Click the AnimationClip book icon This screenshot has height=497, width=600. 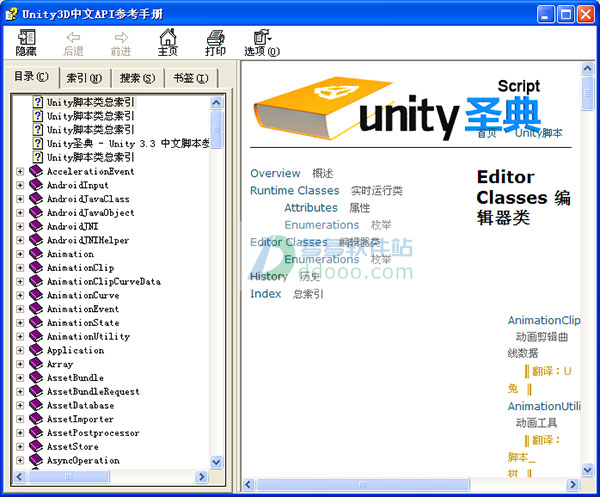[x=36, y=267]
